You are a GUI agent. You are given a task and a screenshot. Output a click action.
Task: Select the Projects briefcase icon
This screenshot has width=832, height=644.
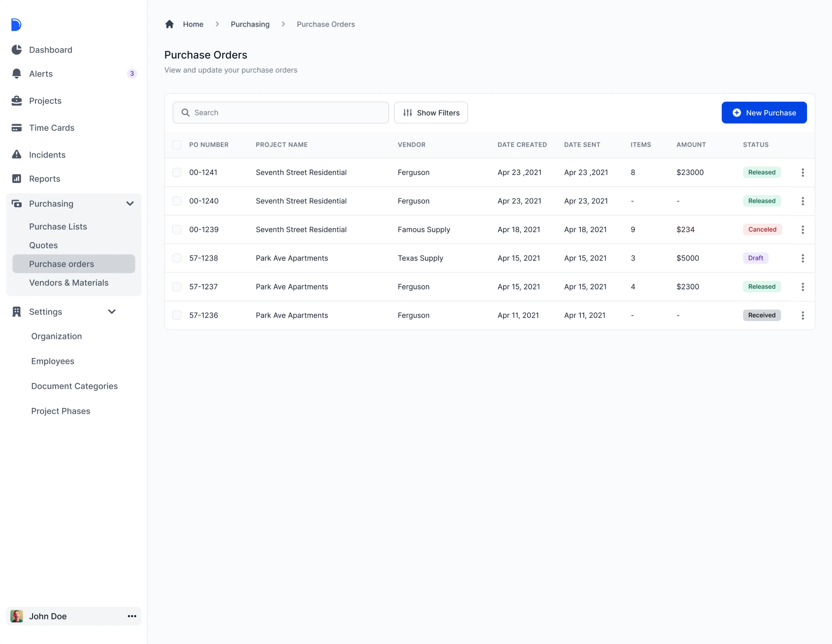click(x=17, y=101)
